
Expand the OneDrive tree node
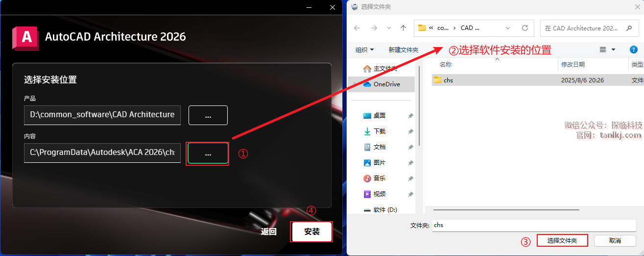(354, 84)
